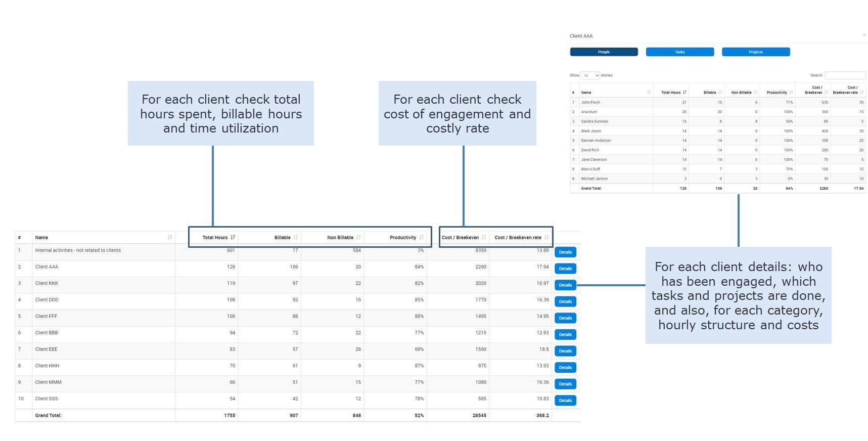Switch to the Tasks tab
Screen dimensions: 868x441
pyautogui.click(x=680, y=52)
